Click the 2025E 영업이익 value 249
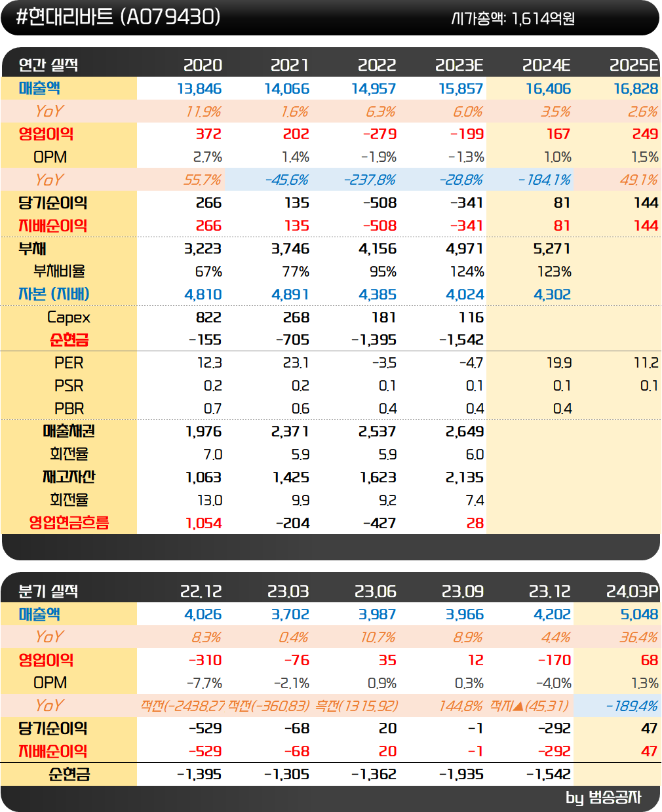The height and width of the screenshot is (812, 662). pyautogui.click(x=645, y=134)
